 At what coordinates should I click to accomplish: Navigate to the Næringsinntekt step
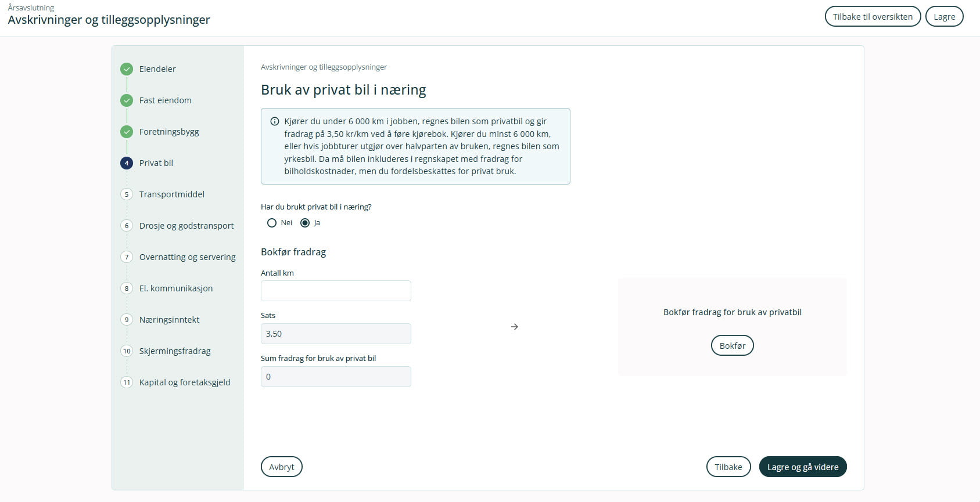[x=169, y=320]
